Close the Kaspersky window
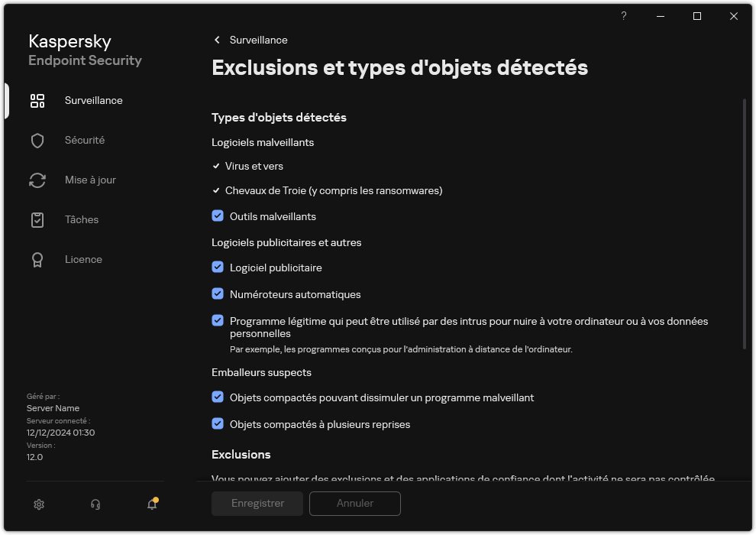This screenshot has height=535, width=756. 733,16
